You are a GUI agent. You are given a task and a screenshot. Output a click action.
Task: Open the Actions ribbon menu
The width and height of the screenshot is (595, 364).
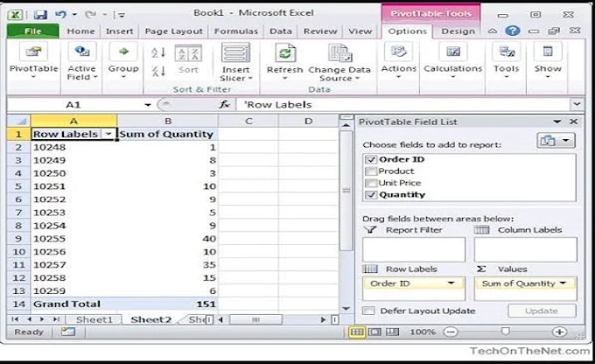(398, 60)
